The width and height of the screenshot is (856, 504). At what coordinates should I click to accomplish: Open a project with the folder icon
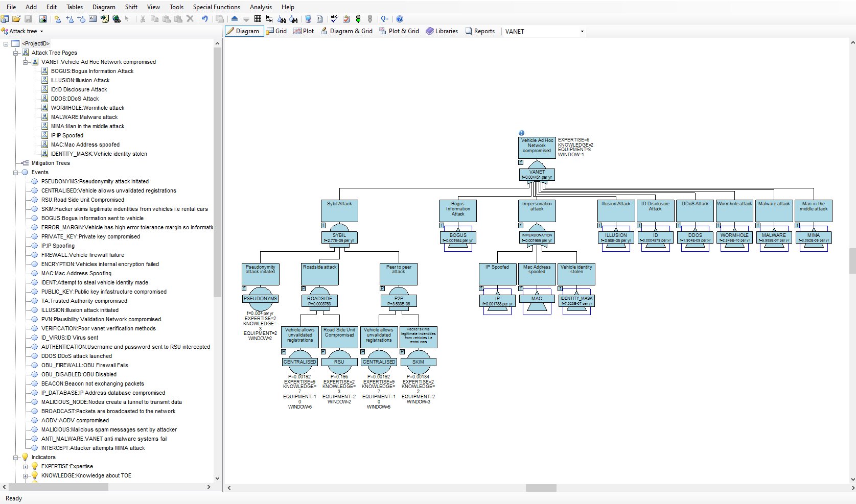(x=16, y=19)
